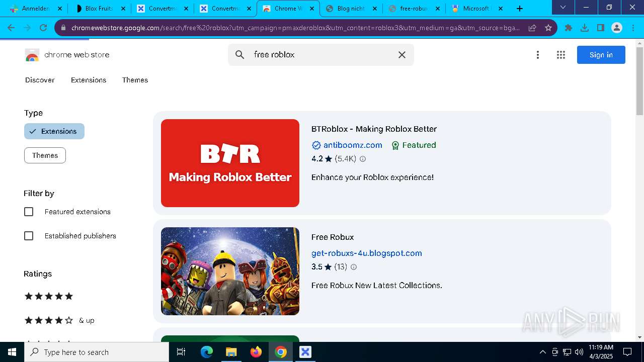644x362 pixels.
Task: Click the address bar URL
Action: click(x=295, y=28)
